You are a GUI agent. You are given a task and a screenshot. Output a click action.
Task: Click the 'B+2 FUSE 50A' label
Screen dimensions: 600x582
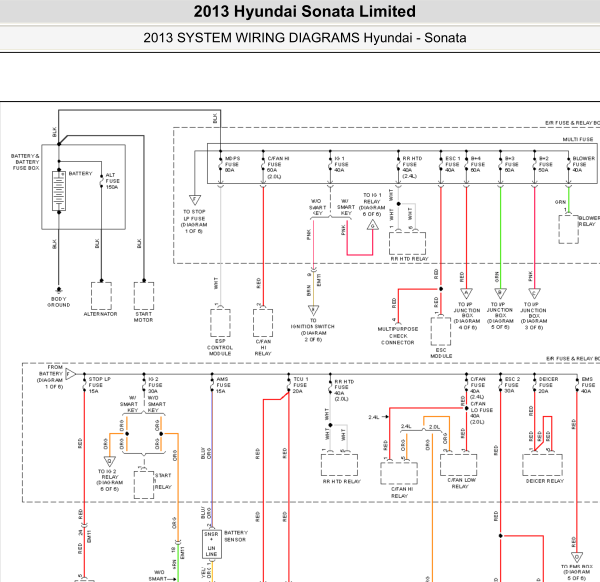pos(546,164)
